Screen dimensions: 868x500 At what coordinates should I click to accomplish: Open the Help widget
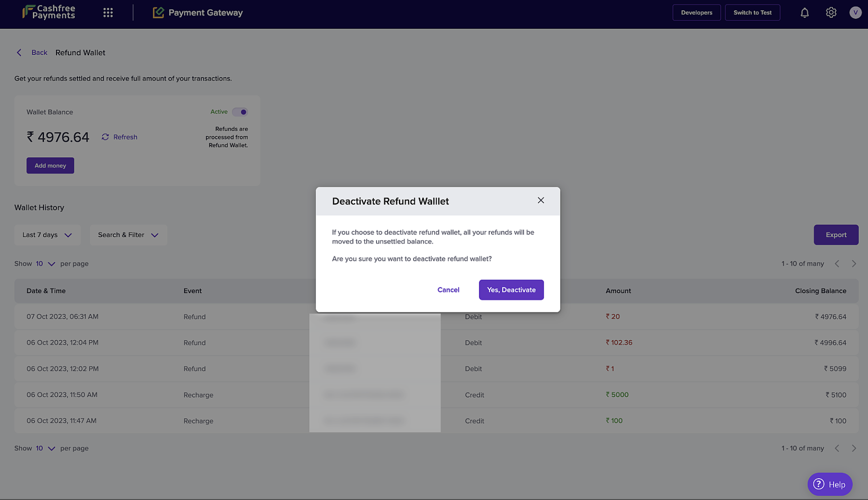pyautogui.click(x=830, y=484)
